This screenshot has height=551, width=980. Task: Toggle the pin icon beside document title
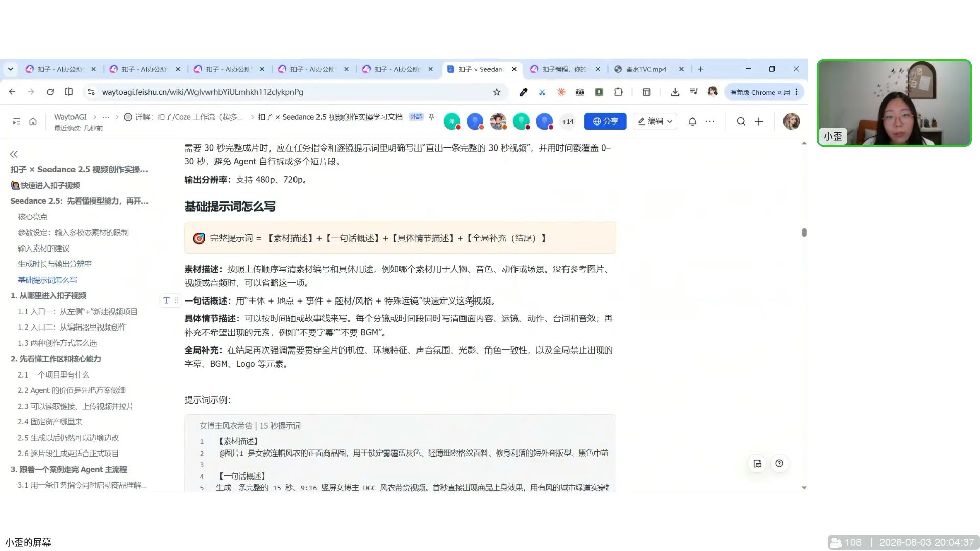(x=431, y=117)
